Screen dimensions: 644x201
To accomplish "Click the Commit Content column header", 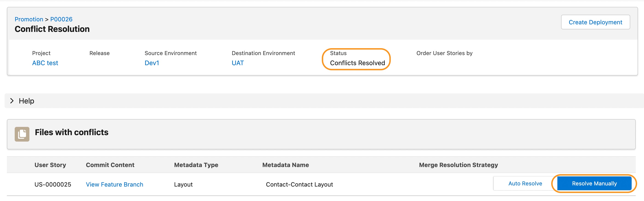I will pos(110,165).
